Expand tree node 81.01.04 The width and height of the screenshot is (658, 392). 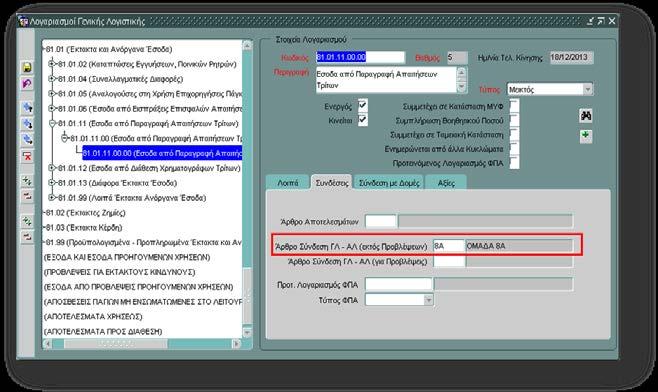coord(52,78)
